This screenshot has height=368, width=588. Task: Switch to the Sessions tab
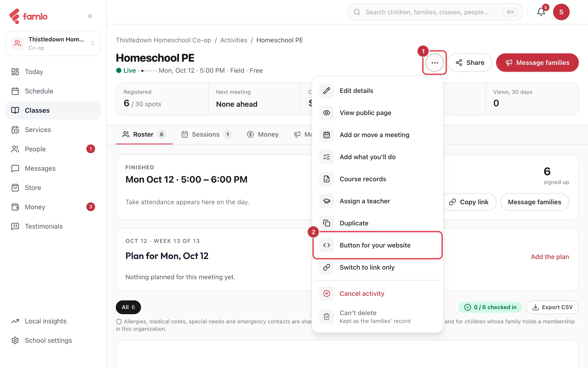pos(206,134)
